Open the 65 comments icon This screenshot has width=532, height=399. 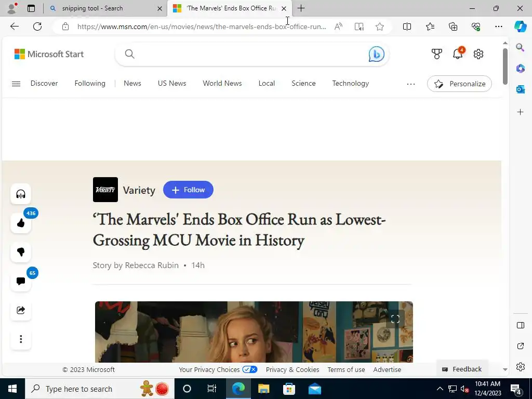coord(21,281)
